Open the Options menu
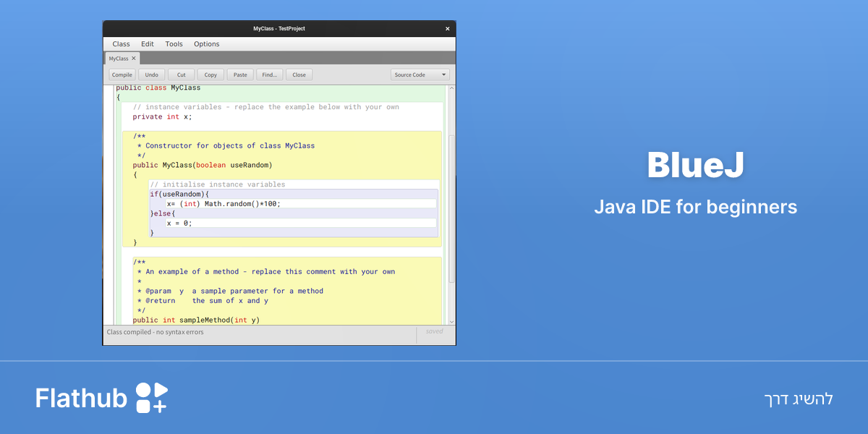Screen dimensions: 868x434 coord(206,44)
